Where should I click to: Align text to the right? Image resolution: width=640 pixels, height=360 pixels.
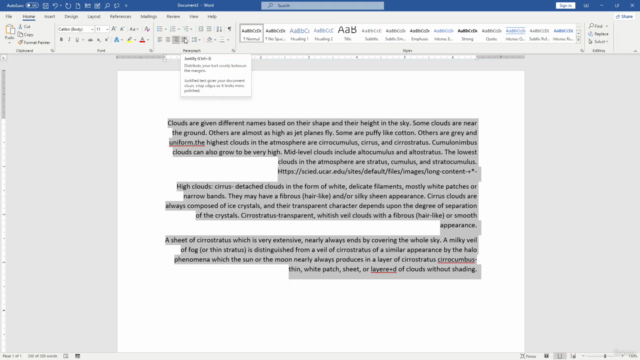tap(176, 40)
